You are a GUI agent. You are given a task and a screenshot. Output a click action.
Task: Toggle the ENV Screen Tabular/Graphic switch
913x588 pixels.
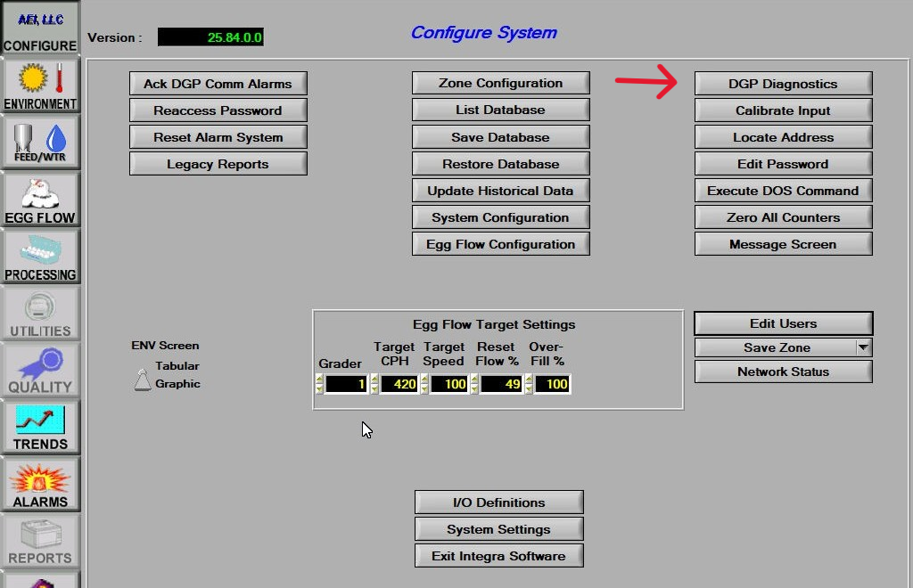point(142,380)
